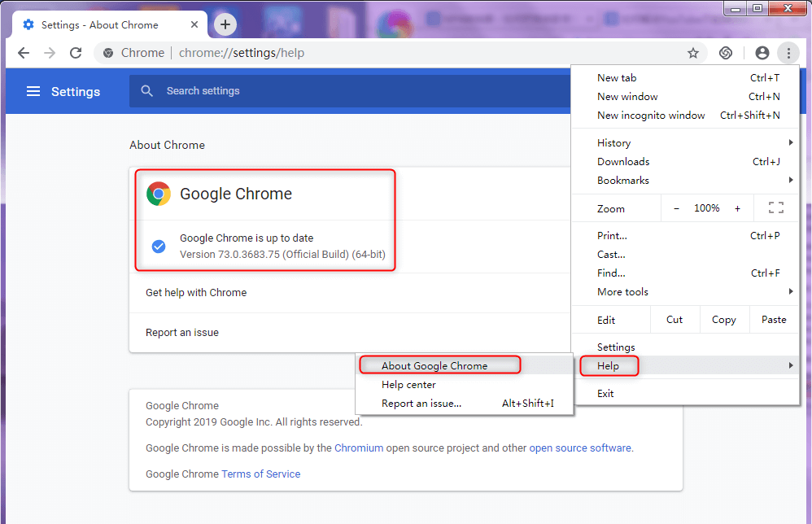Go back using the back arrow
812x524 pixels.
[24, 53]
